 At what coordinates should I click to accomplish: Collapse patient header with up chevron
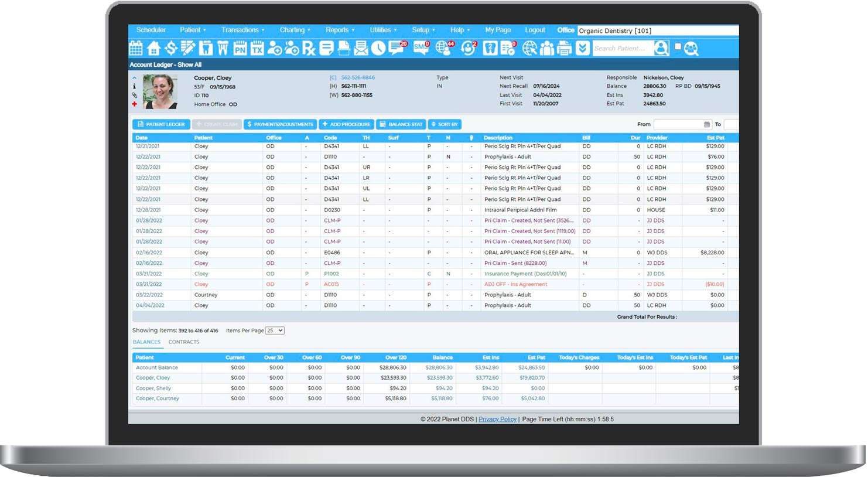coord(134,77)
